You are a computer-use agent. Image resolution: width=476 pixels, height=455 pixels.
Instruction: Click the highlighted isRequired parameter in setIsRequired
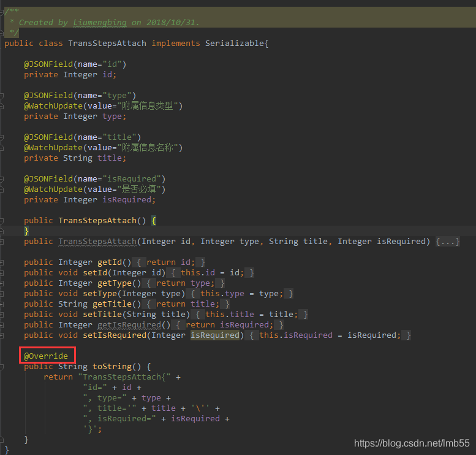coord(215,335)
